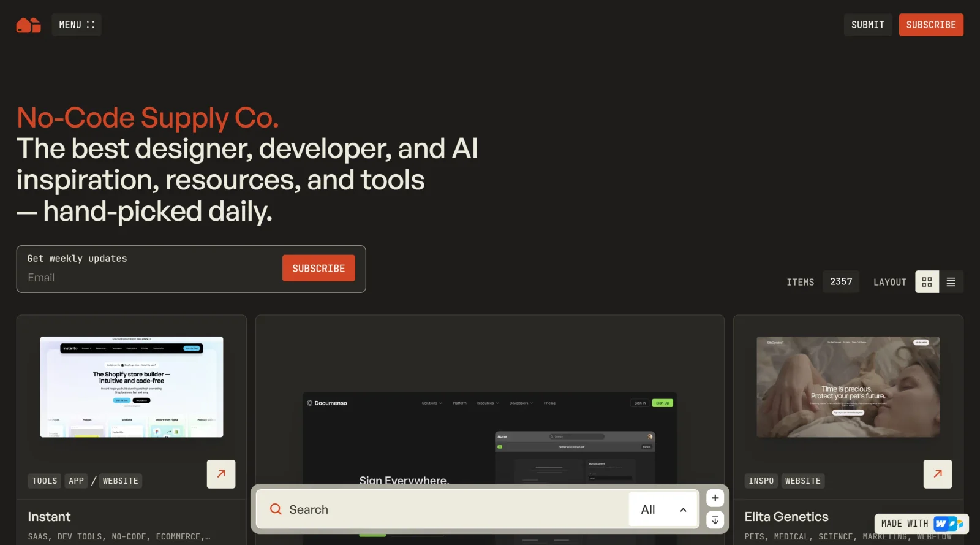Select the INSPO tag on Elita Genetics card
The image size is (980, 545).
click(x=761, y=481)
